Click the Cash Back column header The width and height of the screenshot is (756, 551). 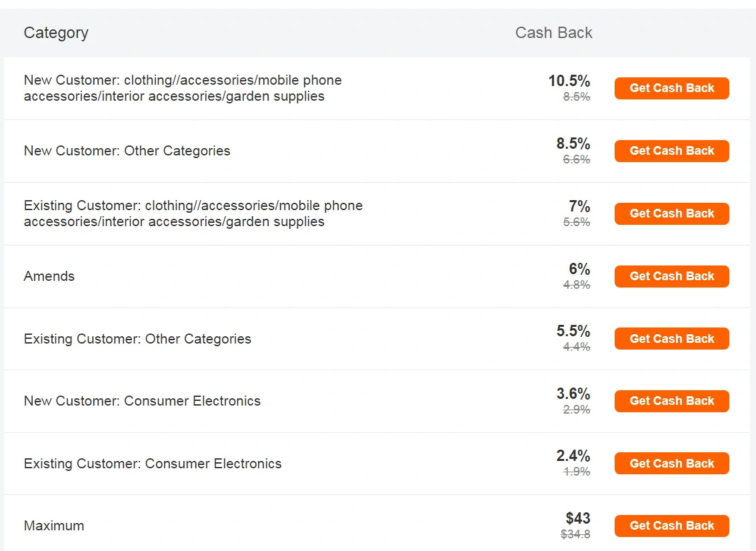[553, 32]
